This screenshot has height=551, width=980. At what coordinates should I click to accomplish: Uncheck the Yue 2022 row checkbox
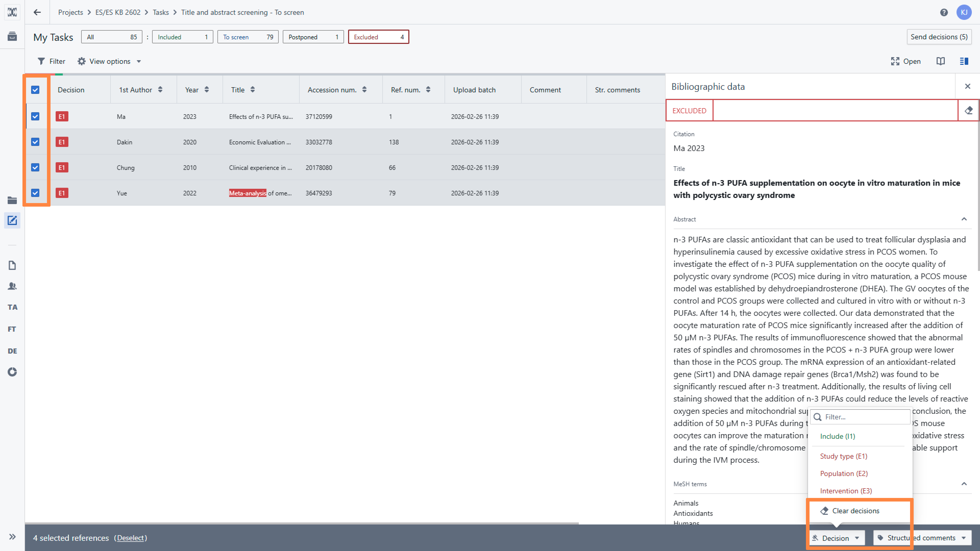pos(35,193)
